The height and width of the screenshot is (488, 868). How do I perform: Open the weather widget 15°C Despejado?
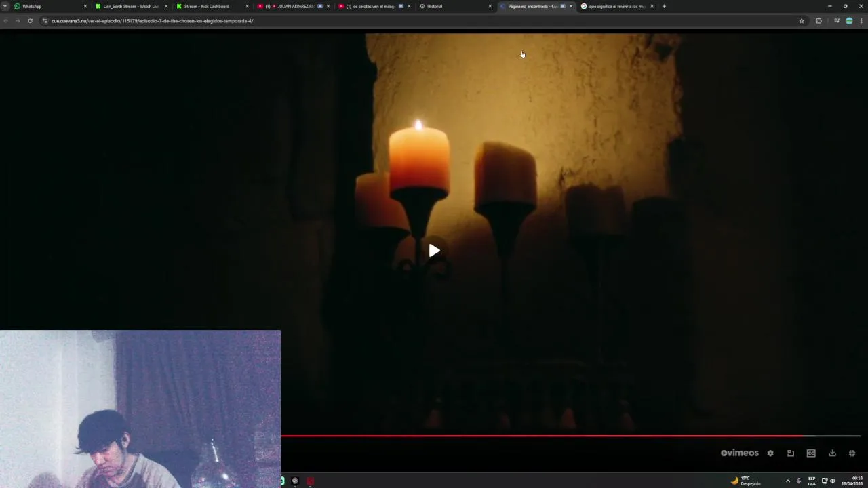746,481
